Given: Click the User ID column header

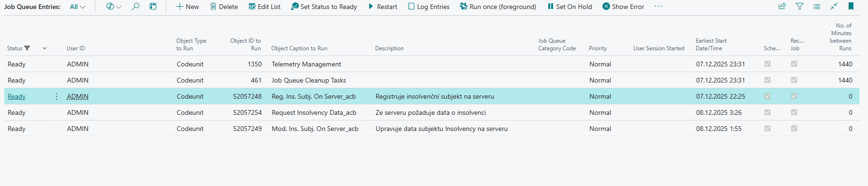Looking at the screenshot, I should pos(76,48).
